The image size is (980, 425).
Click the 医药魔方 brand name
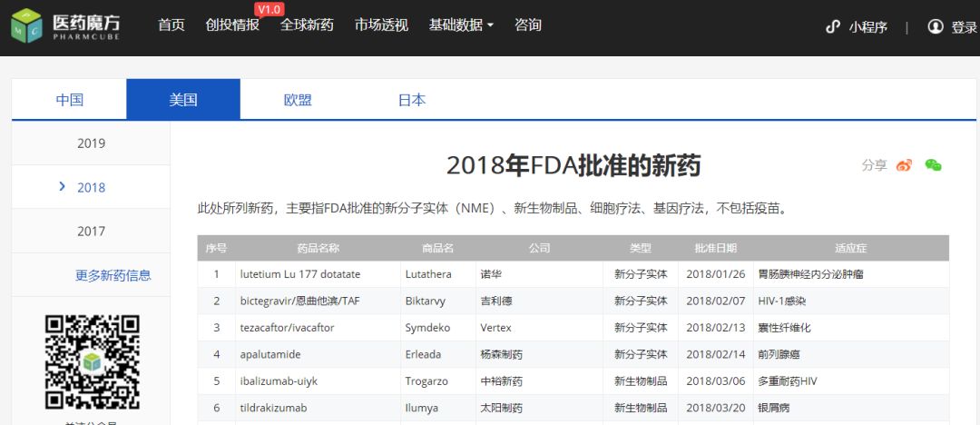86,23
